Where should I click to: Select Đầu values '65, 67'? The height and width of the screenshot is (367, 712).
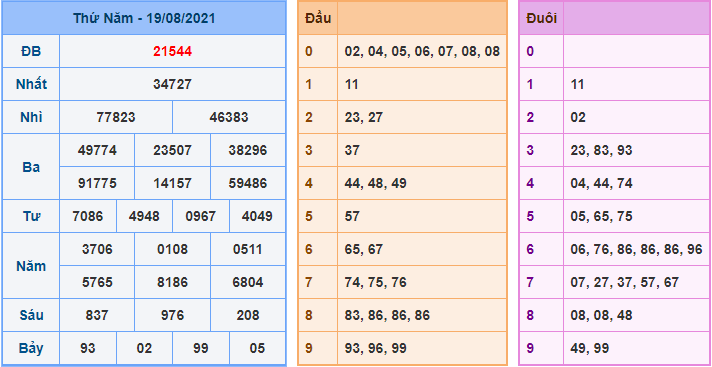click(x=364, y=249)
